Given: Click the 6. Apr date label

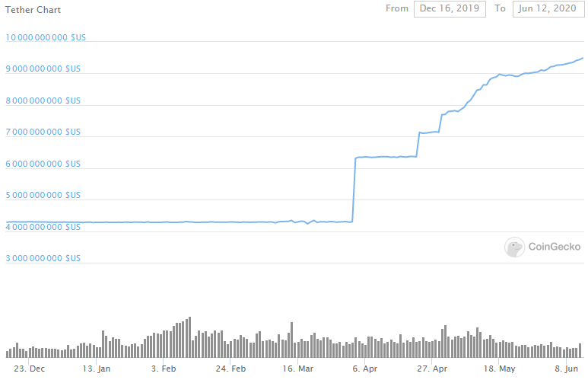Looking at the screenshot, I should pos(365,369).
